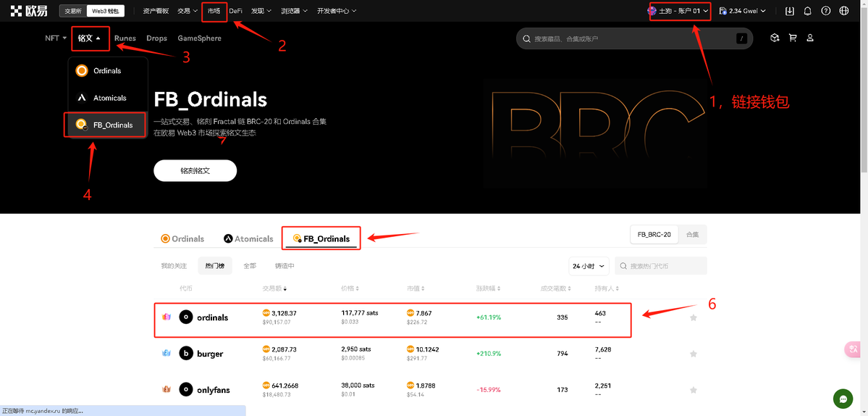Image resolution: width=868 pixels, height=416 pixels.
Task: Focus the 搜索热门代币 token search field
Action: pyautogui.click(x=661, y=266)
